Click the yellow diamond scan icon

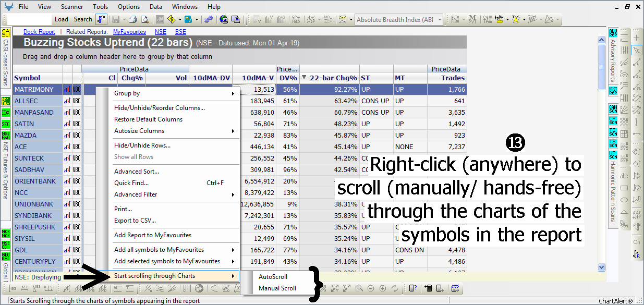172,19
